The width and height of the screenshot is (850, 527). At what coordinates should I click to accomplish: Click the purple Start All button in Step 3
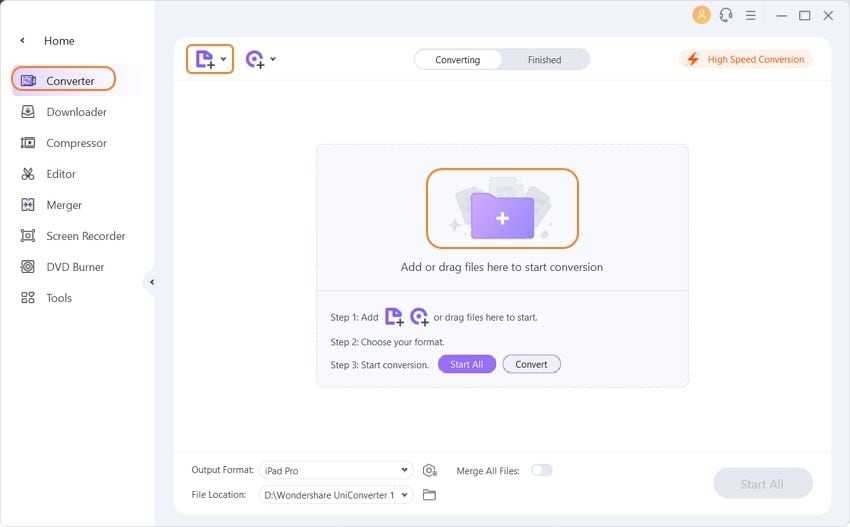click(466, 364)
